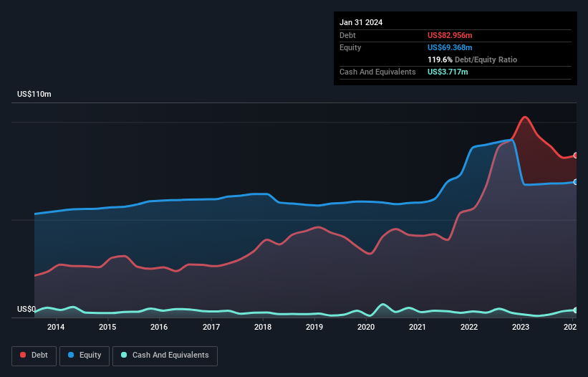The image size is (588, 377).
Task: Click the blue Equity endpoint marker
Action: [576, 182]
